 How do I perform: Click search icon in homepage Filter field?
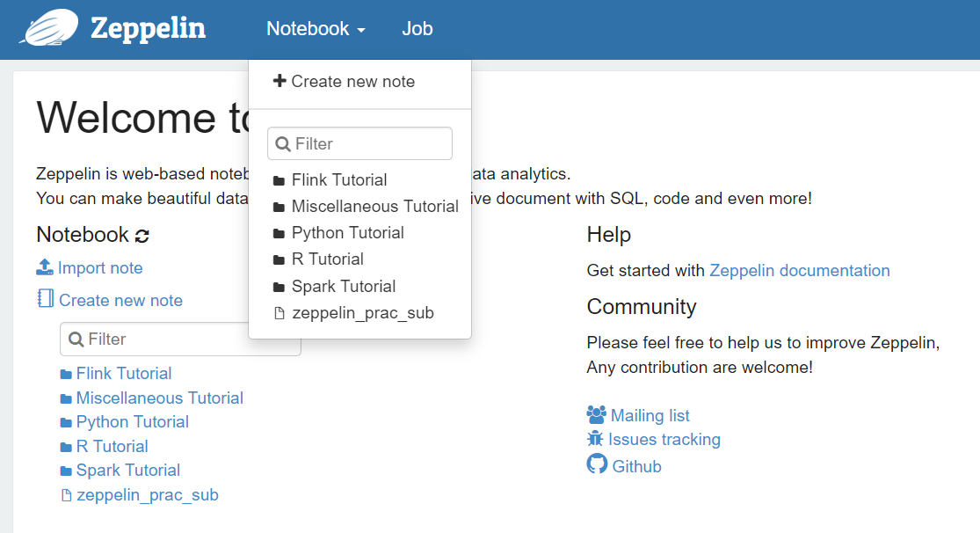pyautogui.click(x=76, y=340)
